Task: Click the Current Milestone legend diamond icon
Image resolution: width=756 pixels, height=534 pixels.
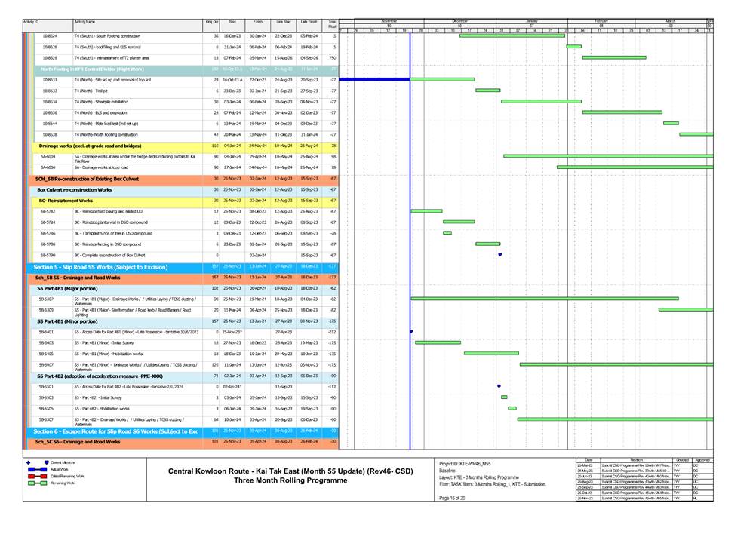Action: pos(46,462)
